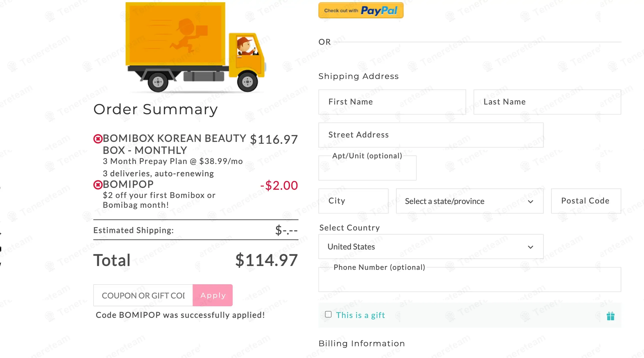This screenshot has width=644, height=358.
Task: Click the Postal Code field
Action: [x=585, y=201]
